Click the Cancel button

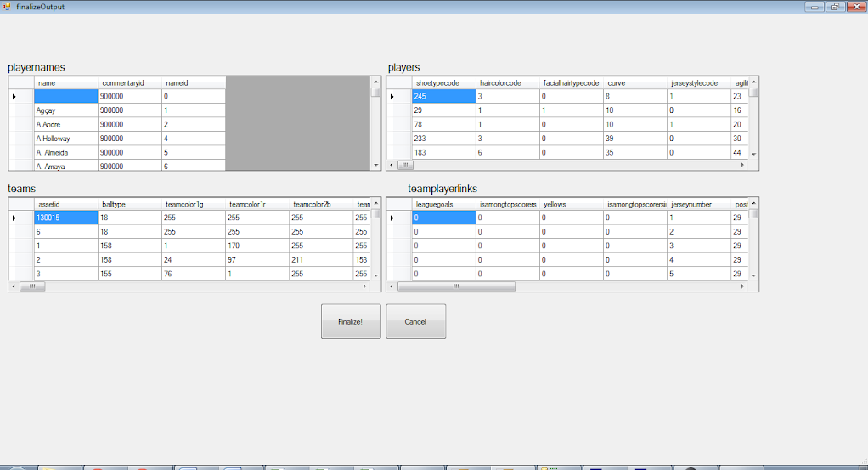[415, 321]
